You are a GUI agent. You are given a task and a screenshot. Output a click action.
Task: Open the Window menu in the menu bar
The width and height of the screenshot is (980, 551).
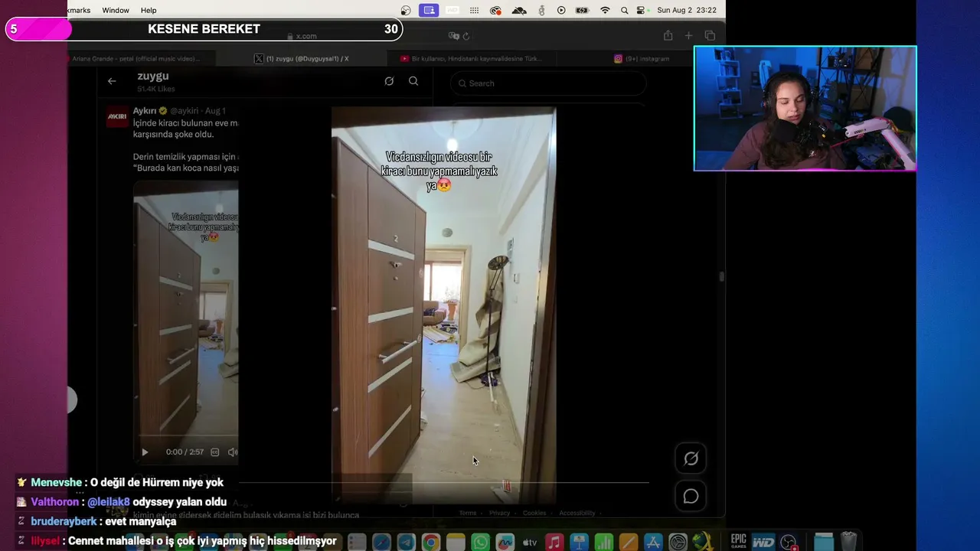click(x=116, y=10)
